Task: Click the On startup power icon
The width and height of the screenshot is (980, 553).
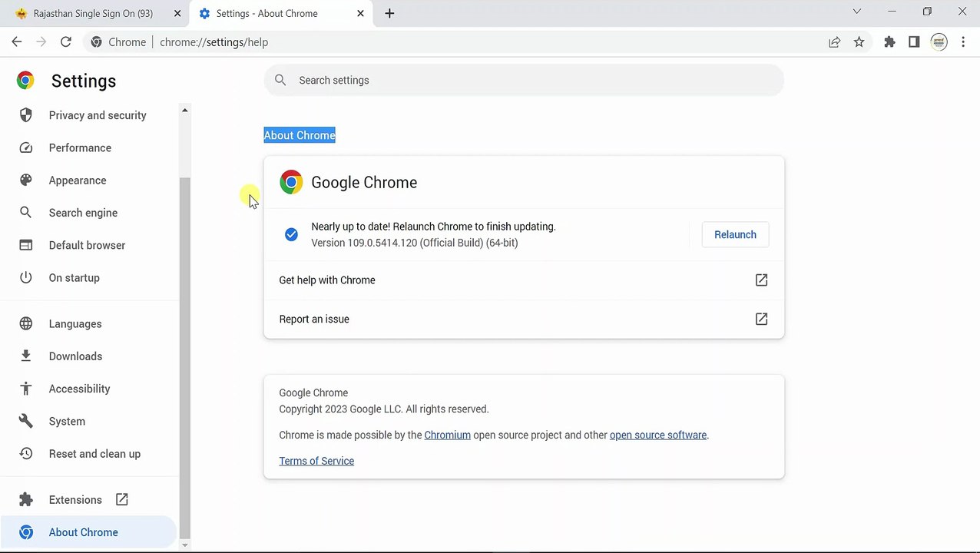Action: point(26,278)
